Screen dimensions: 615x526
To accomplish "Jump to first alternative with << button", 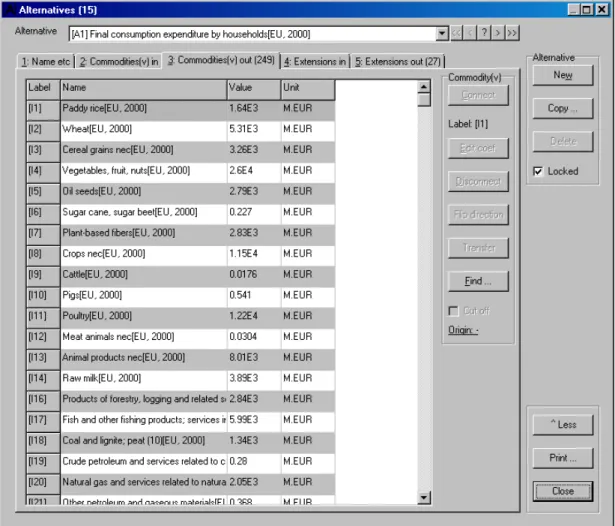I will (456, 33).
